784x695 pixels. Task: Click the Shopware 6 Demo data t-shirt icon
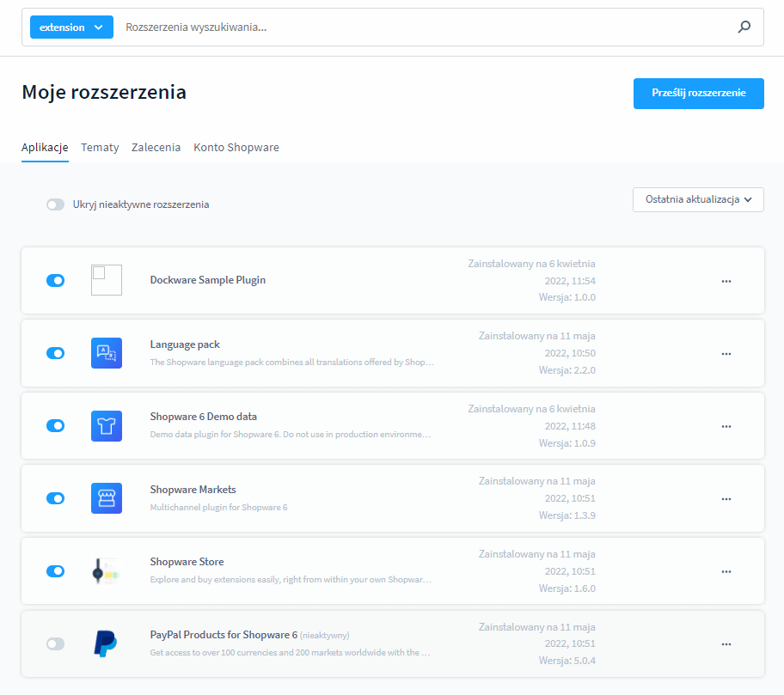click(x=107, y=426)
